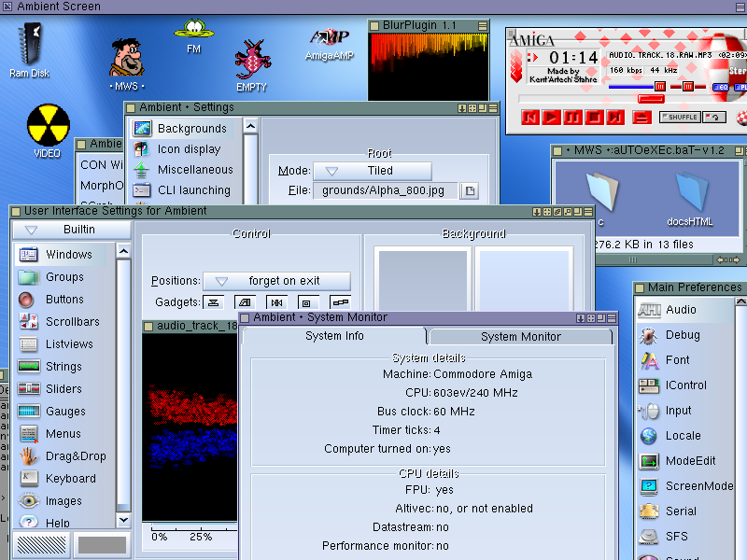Open Font in Main Preferences
Screen dimensions: 747x560
click(x=685, y=360)
